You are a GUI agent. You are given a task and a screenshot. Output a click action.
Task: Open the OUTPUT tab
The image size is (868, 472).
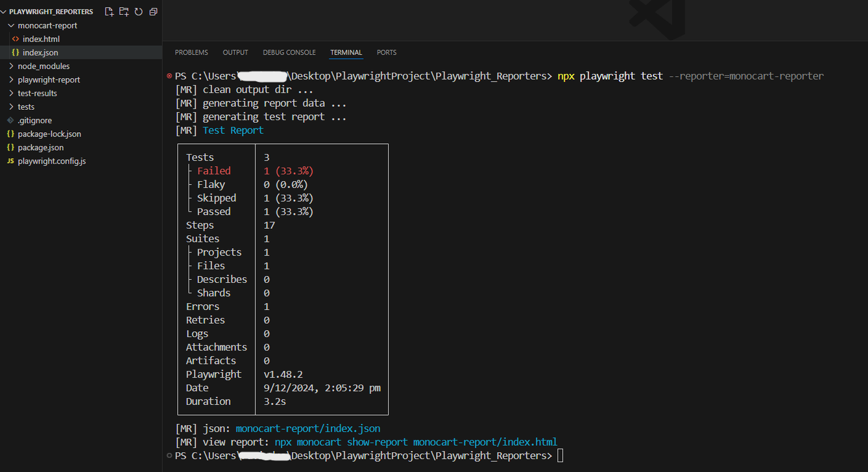tap(236, 53)
